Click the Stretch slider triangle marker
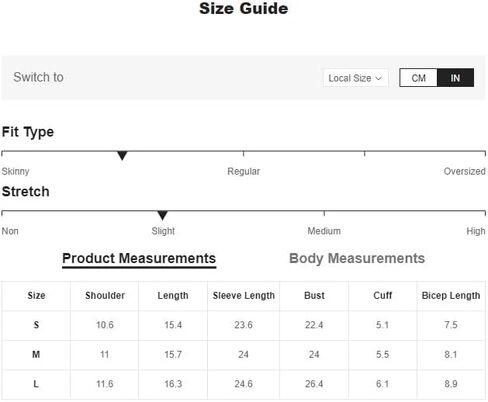488x402 pixels. coord(162,215)
